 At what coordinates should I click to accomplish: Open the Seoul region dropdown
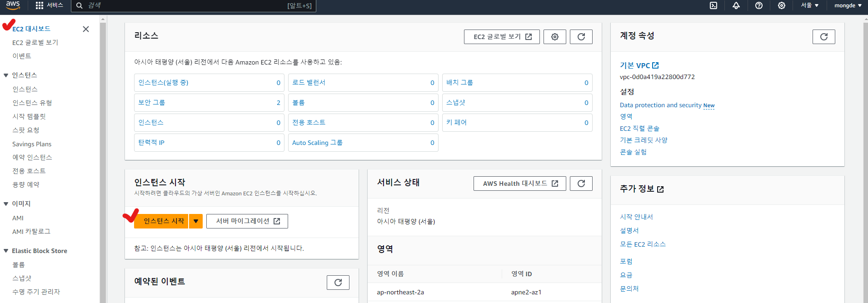point(809,5)
